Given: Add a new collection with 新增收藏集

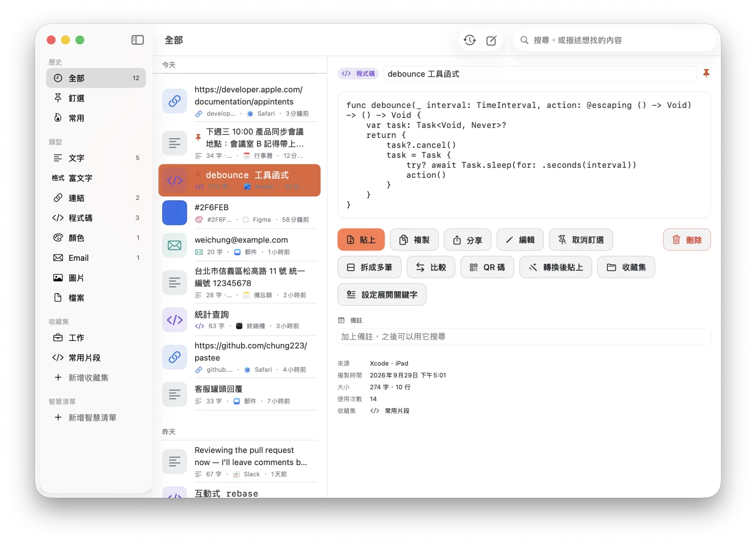Looking at the screenshot, I should pos(96,377).
